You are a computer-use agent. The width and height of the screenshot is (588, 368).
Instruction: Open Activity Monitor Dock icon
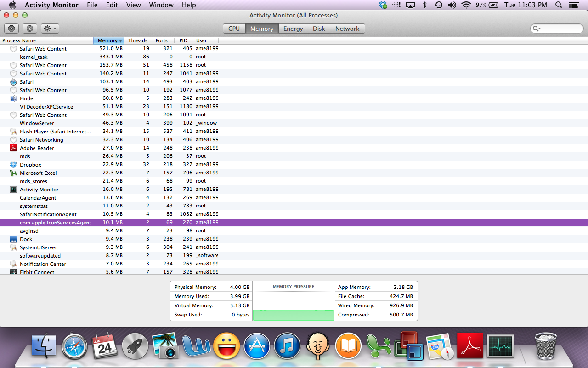point(500,346)
